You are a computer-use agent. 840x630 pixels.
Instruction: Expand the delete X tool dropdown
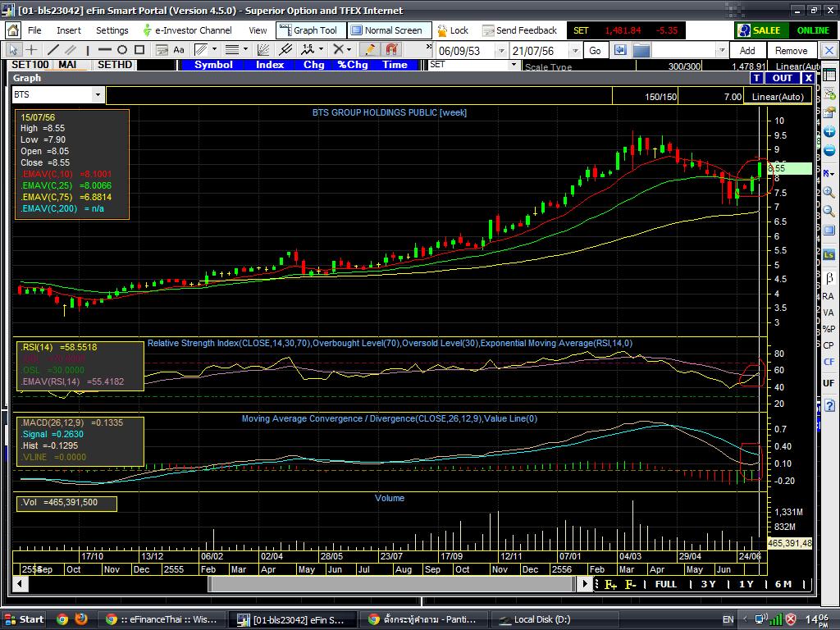coord(349,50)
